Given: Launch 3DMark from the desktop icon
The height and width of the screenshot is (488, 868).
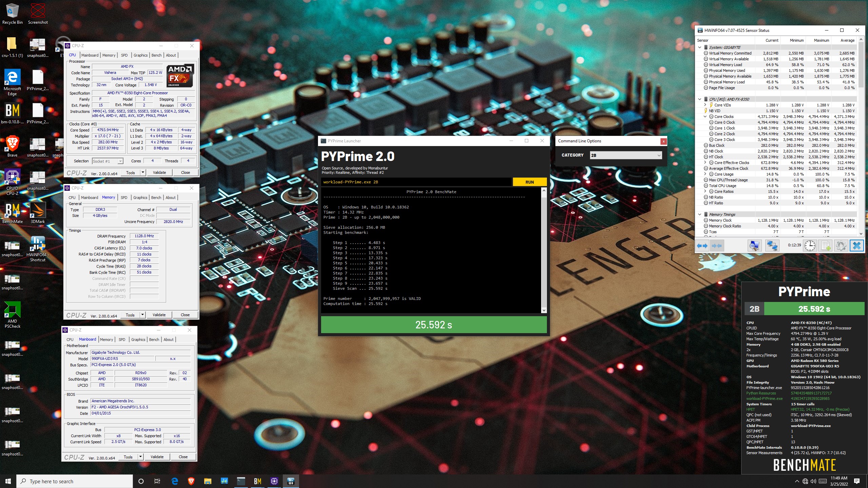Looking at the screenshot, I should [x=38, y=213].
